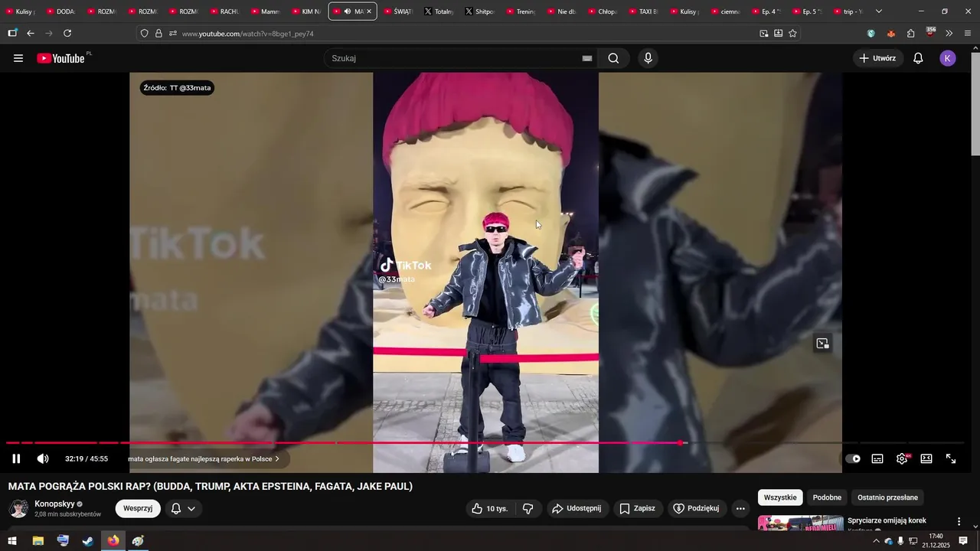Open the on-screen keyboard icon in search box
The image size is (980, 551).
[587, 58]
